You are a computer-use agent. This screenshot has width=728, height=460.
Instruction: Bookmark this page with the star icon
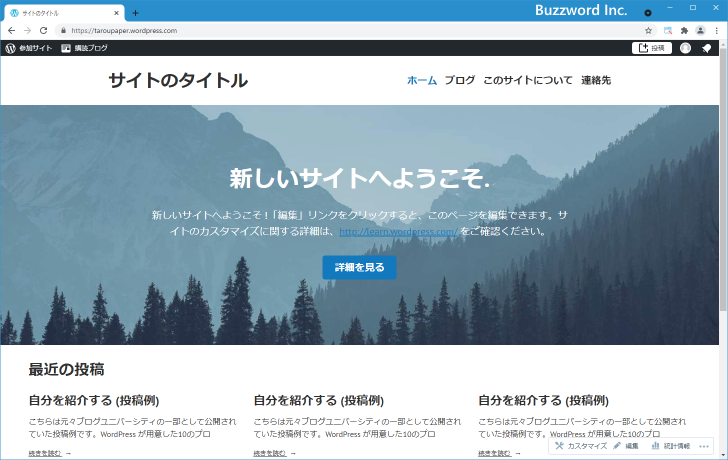click(x=648, y=31)
